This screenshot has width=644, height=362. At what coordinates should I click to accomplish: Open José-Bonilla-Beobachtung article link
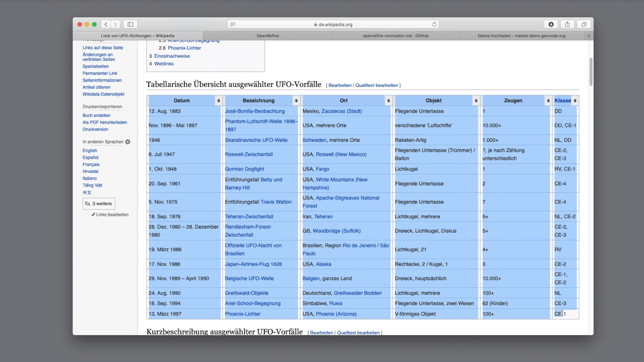(255, 111)
